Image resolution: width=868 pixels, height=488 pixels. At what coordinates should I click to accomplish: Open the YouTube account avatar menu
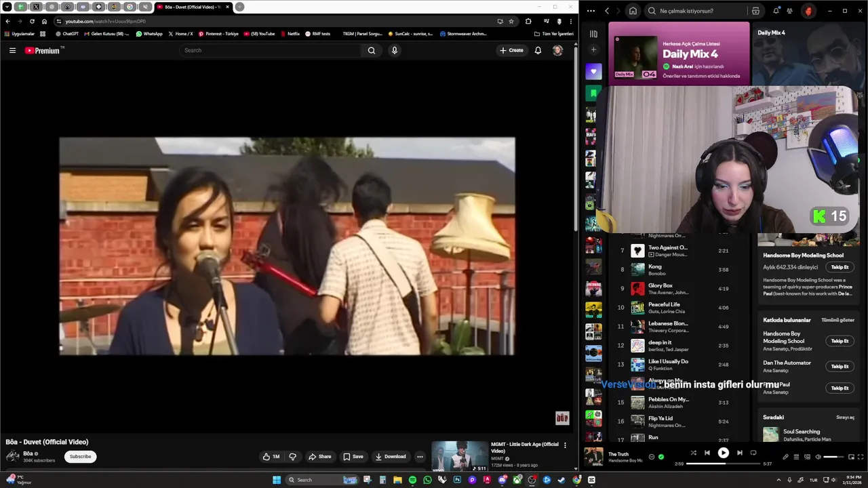[557, 50]
